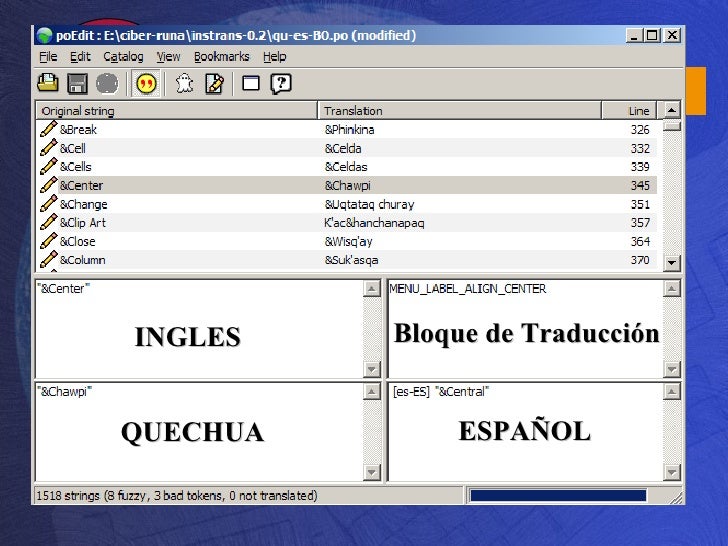Click the pencil icon beside &Close
728x546 pixels.
point(48,241)
